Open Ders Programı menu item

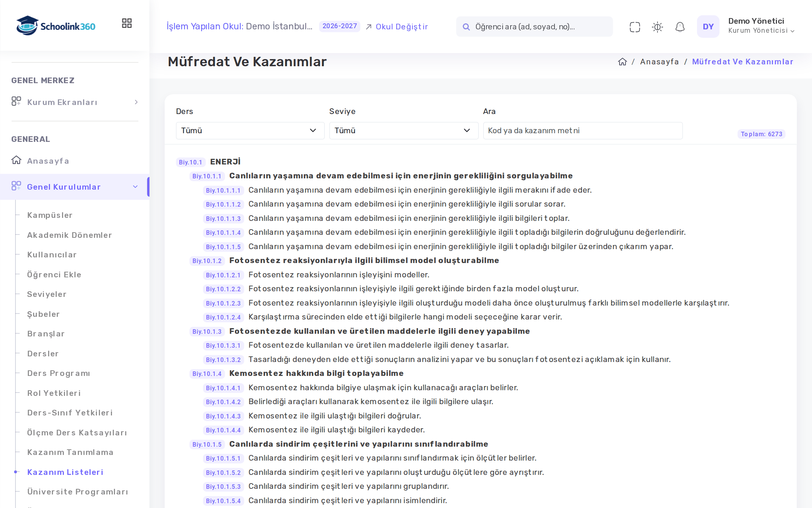point(59,373)
